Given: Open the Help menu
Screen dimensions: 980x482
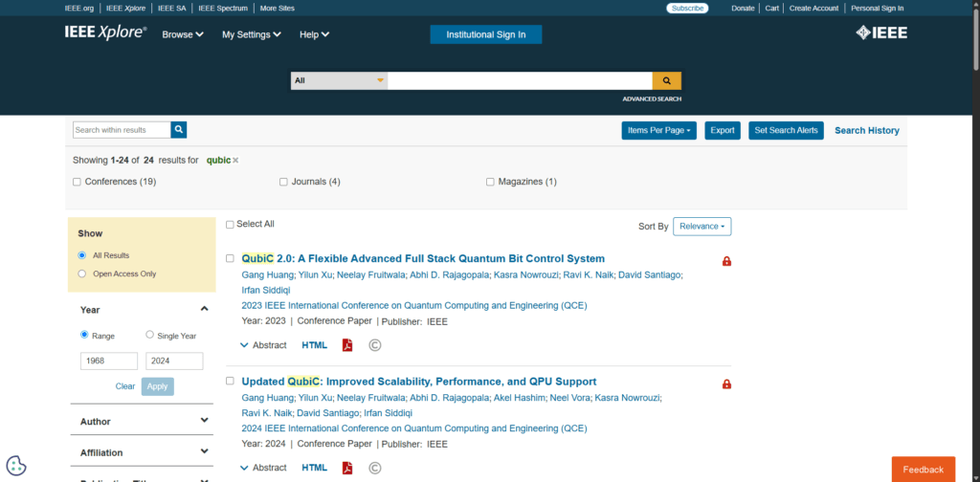Looking at the screenshot, I should point(314,35).
